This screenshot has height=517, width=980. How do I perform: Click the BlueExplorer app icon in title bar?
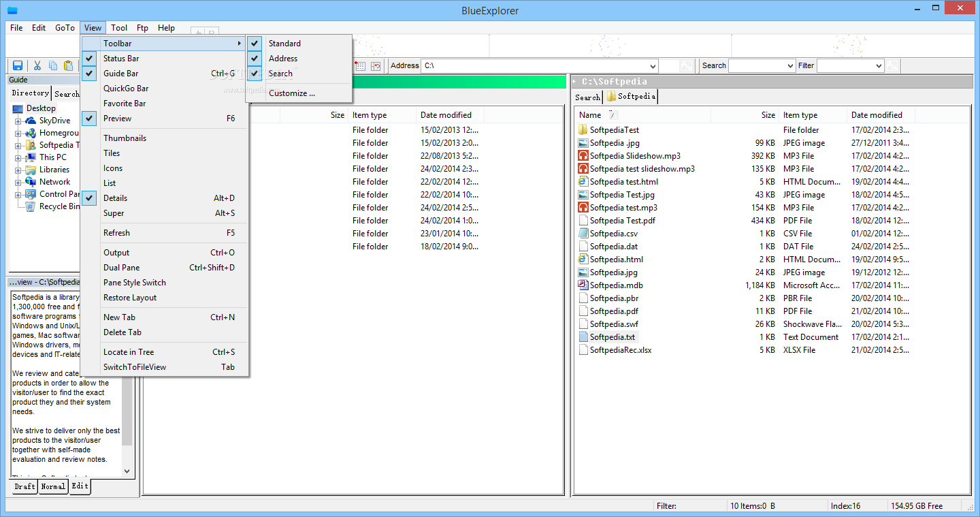click(x=12, y=10)
